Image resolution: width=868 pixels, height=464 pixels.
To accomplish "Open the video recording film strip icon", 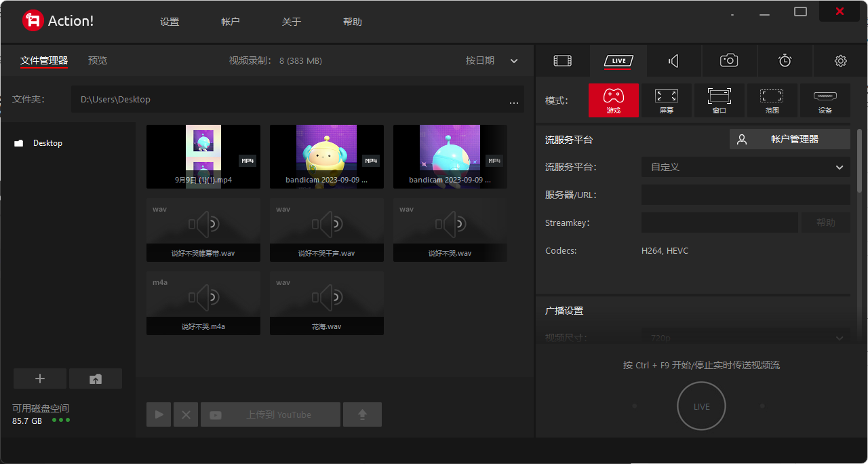I will tap(562, 60).
